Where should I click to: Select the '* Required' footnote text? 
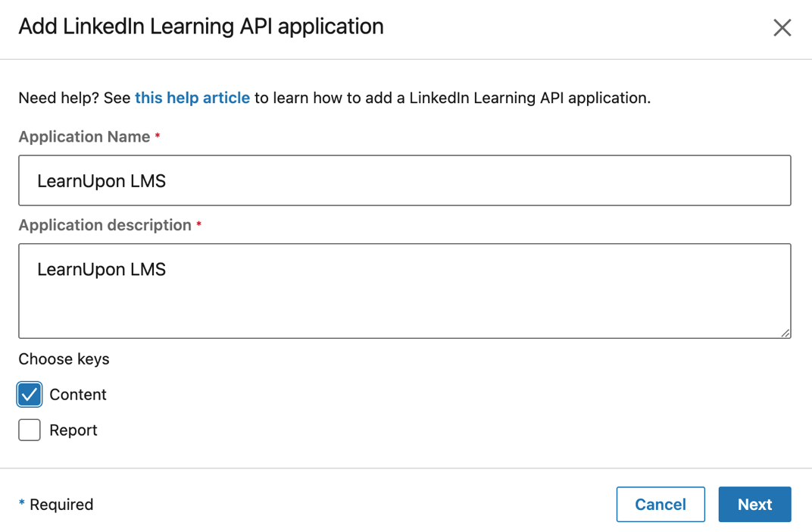pos(56,505)
